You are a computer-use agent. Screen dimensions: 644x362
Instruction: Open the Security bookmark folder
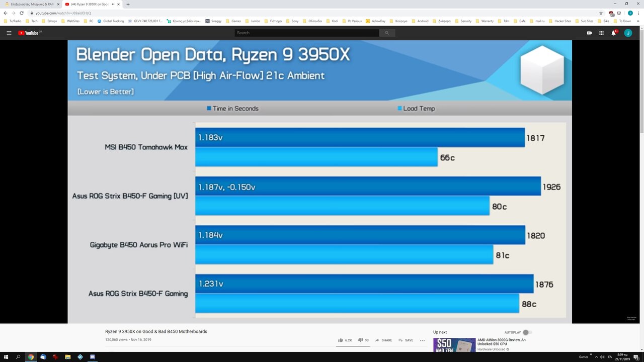[x=463, y=21]
